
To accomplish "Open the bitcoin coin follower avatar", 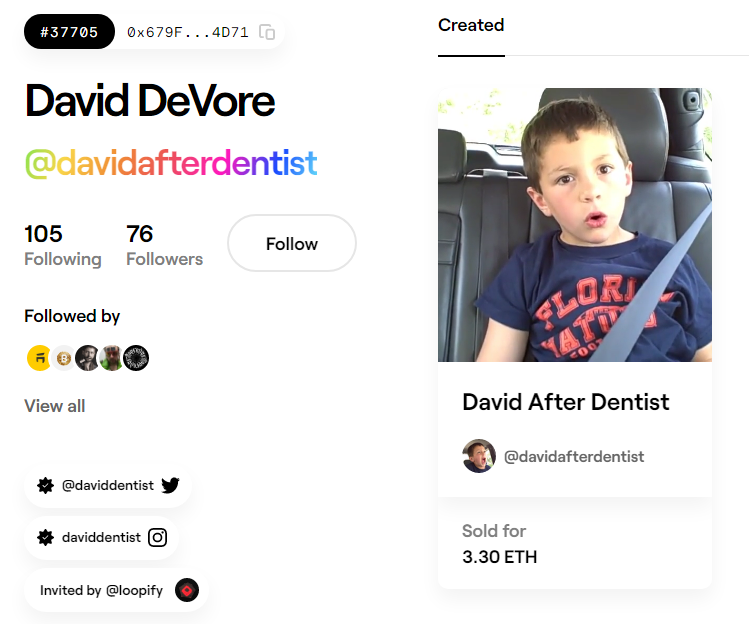I will coord(64,358).
